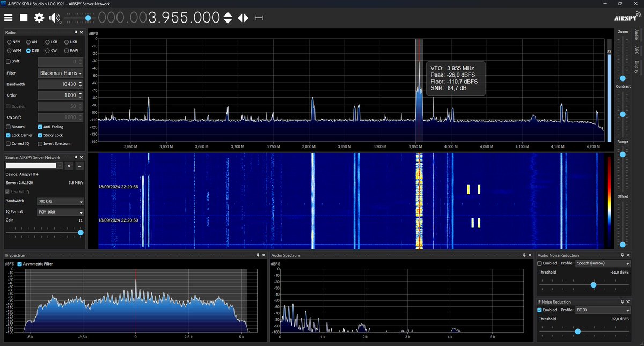This screenshot has width=644, height=346.
Task: Click the Stop playback square icon
Action: coord(23,17)
